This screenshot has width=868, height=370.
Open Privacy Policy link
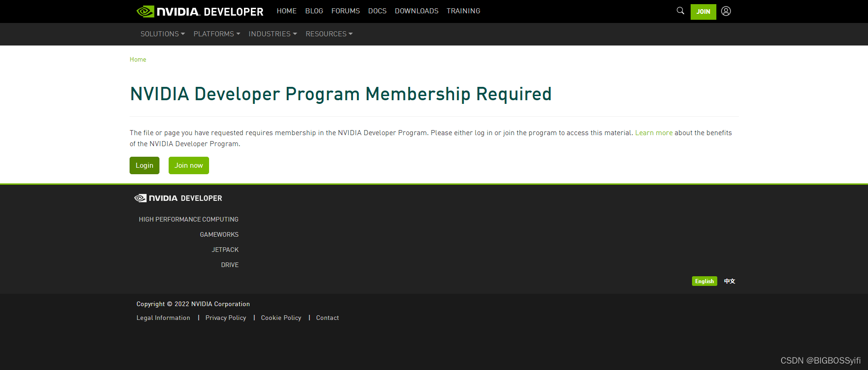tap(226, 318)
